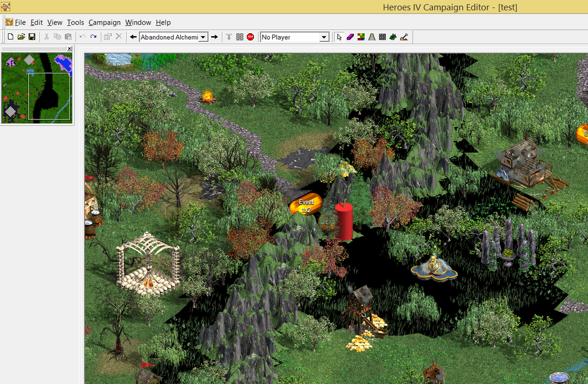The width and height of the screenshot is (588, 384).
Task: Open the Edit menu
Action: [36, 22]
